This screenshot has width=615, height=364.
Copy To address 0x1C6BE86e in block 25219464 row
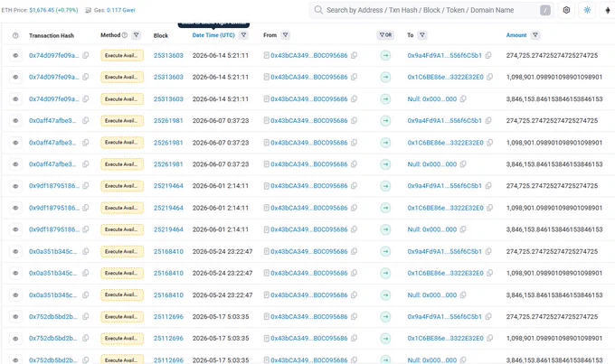[x=490, y=208]
